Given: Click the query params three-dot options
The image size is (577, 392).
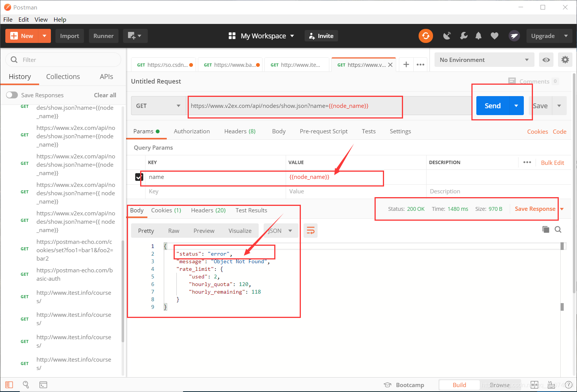Looking at the screenshot, I should [x=527, y=162].
